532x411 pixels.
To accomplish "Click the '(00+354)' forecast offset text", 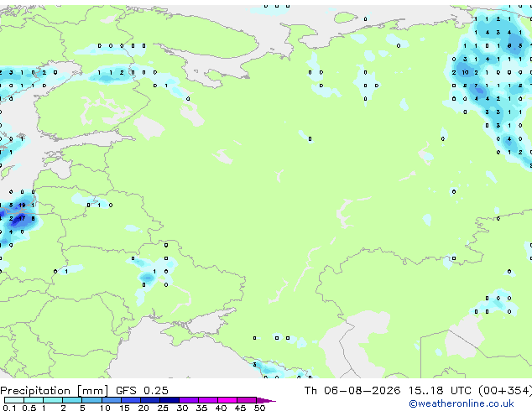I will pos(505,391).
